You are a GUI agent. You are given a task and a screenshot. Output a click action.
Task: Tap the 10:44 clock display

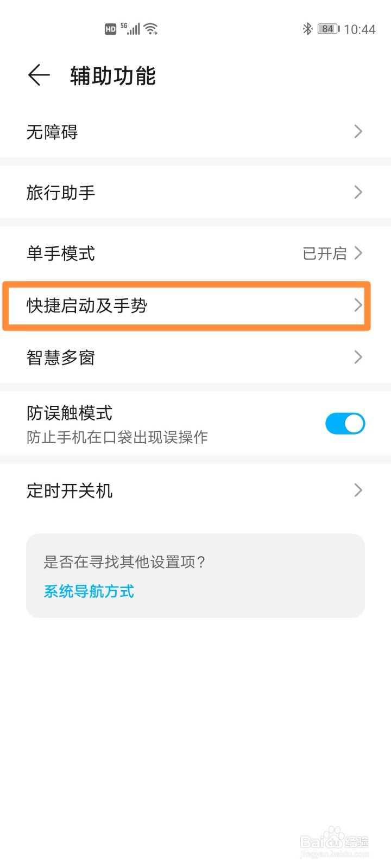(x=360, y=29)
